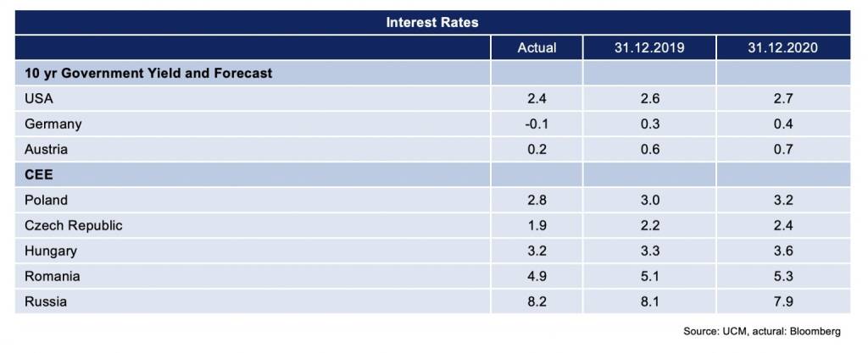
Task: Select the Germany row label
Action: tap(53, 124)
